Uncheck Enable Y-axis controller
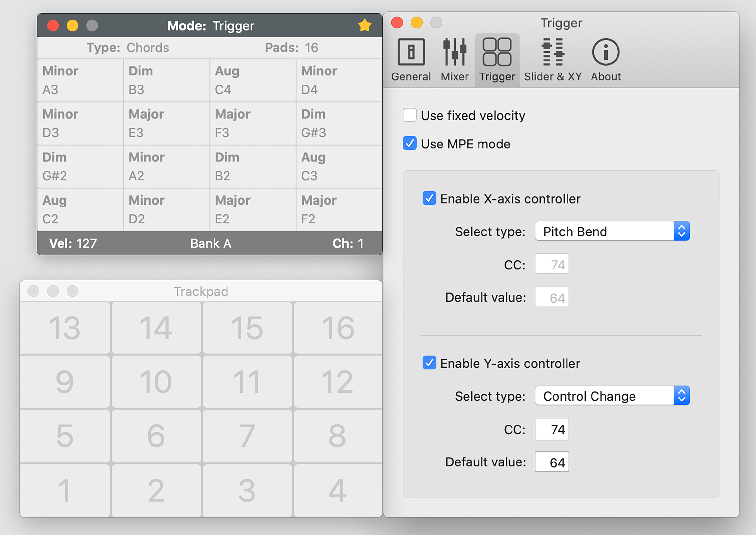756x535 pixels. (429, 363)
